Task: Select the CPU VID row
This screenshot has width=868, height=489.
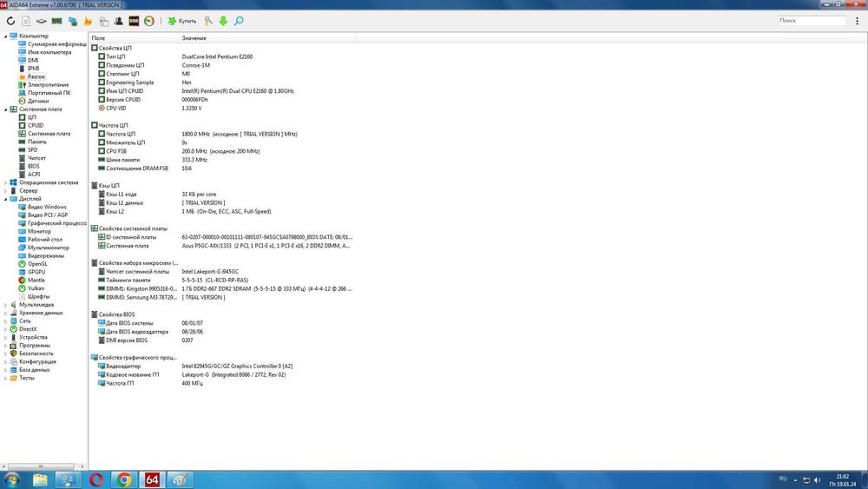Action: [x=221, y=108]
